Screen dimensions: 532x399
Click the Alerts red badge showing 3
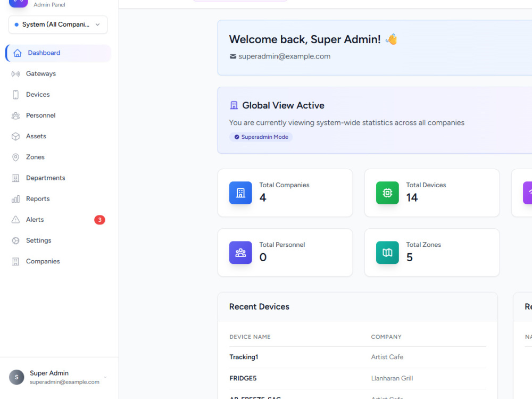tap(100, 220)
